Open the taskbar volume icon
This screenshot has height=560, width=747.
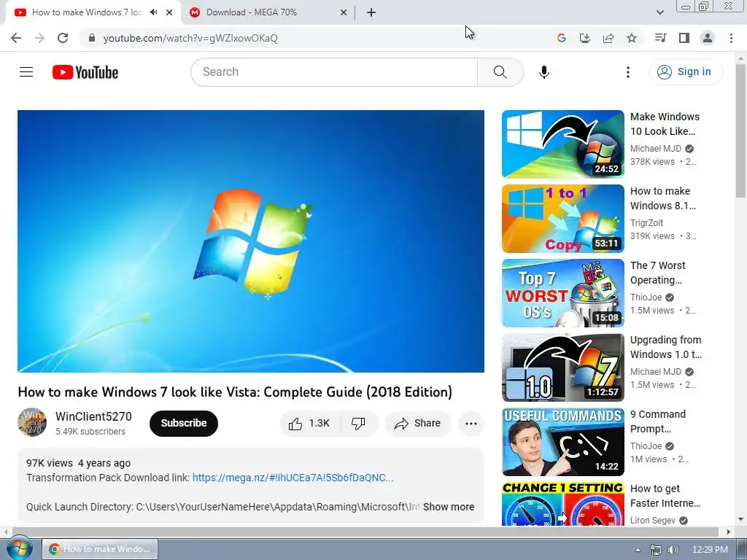pos(673,550)
